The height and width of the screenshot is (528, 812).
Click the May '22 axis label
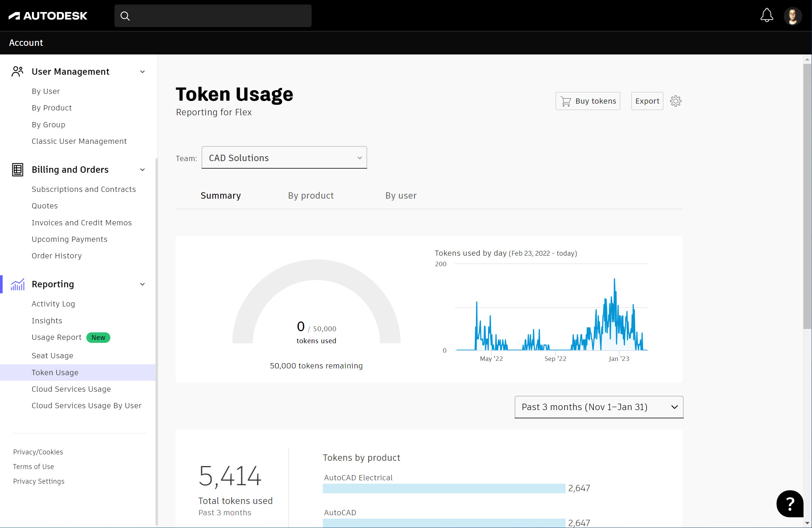pyautogui.click(x=491, y=359)
